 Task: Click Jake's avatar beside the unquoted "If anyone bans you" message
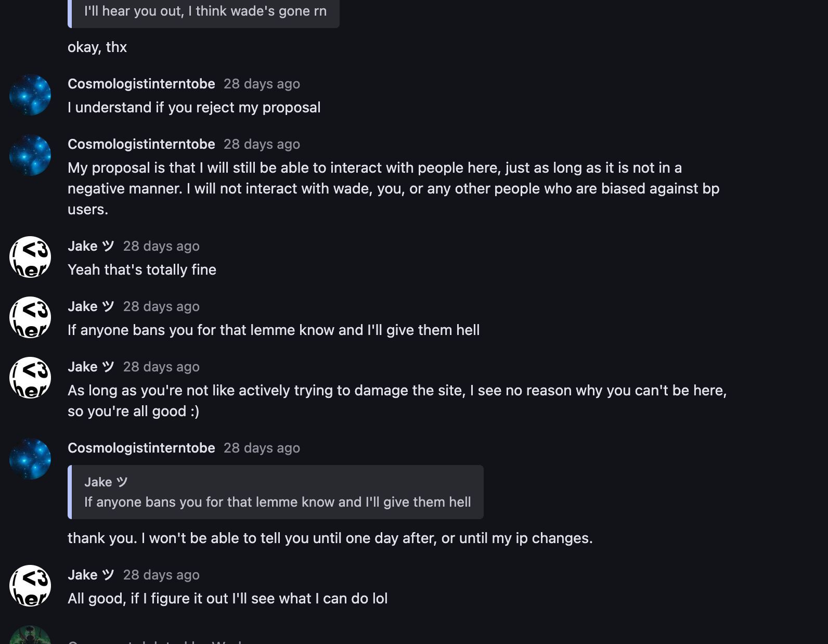pos(30,317)
